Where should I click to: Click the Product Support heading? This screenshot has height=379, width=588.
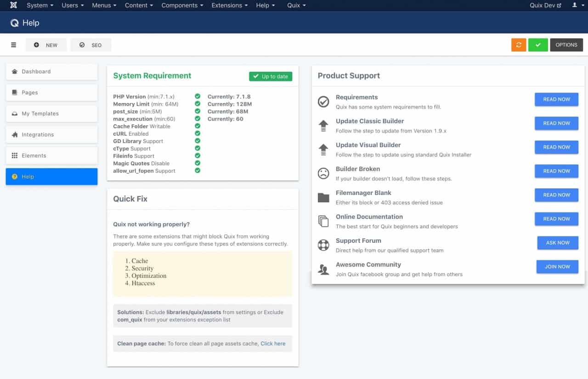tap(349, 76)
